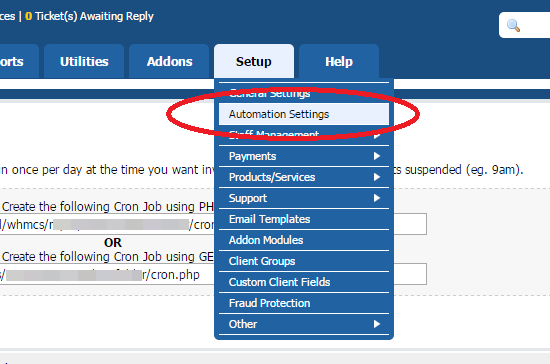Click inside the top search box
Image resolution: width=550 pixels, height=364 pixels.
(526, 25)
